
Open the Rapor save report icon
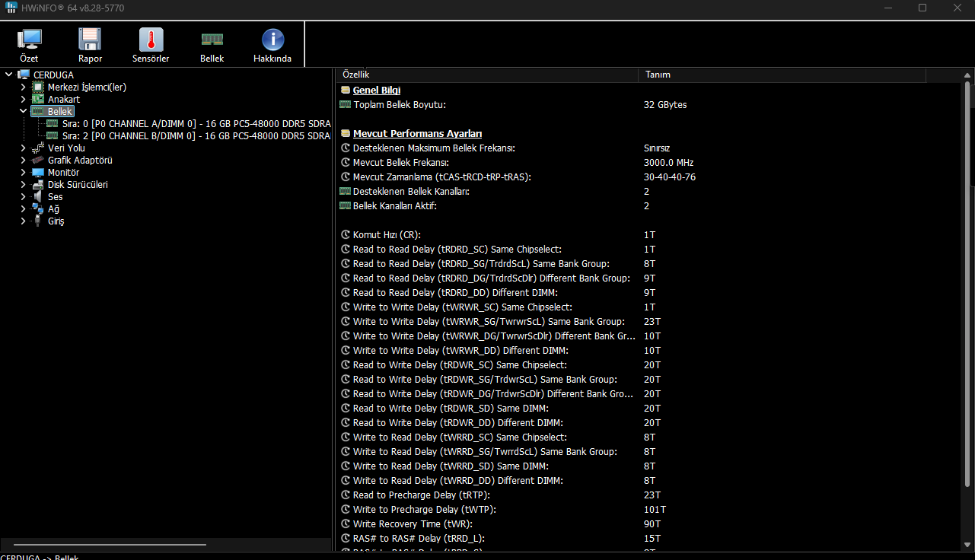90,46
